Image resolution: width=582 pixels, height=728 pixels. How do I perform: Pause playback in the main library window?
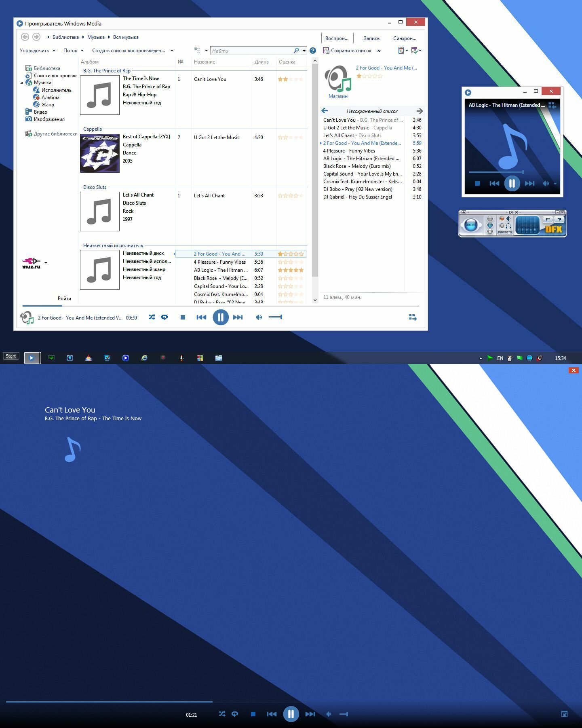pos(221,317)
